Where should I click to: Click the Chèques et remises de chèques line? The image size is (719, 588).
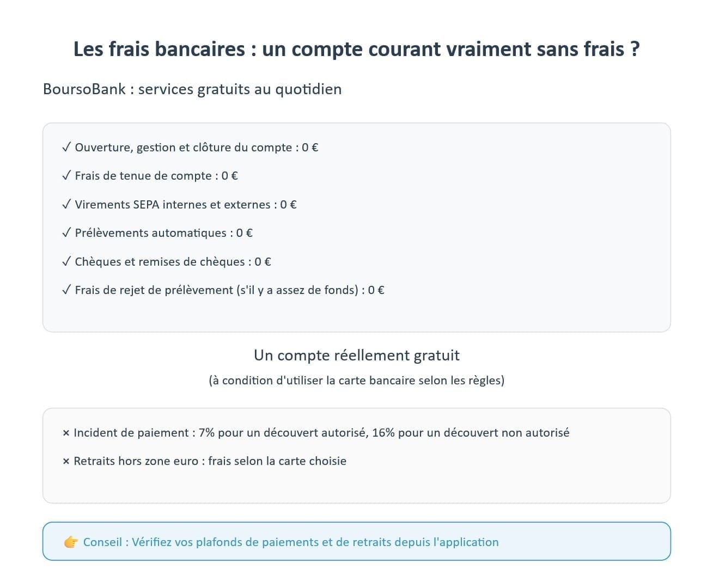click(173, 262)
